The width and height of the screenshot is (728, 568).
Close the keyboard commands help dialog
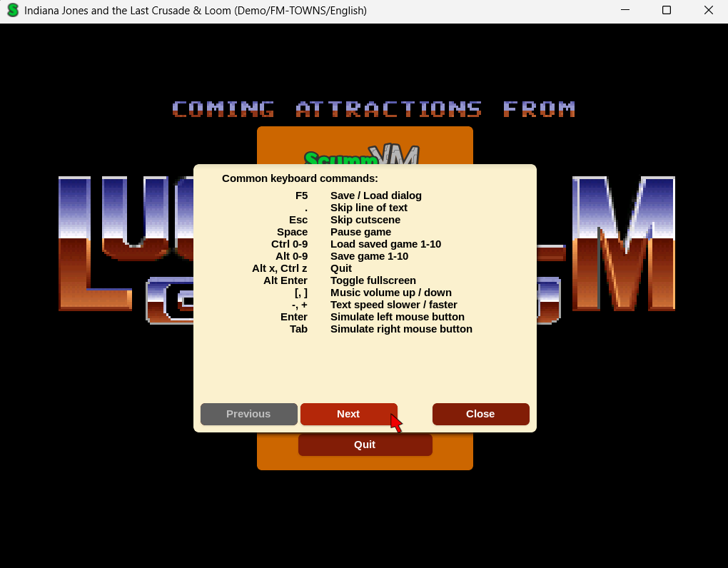pyautogui.click(x=480, y=414)
